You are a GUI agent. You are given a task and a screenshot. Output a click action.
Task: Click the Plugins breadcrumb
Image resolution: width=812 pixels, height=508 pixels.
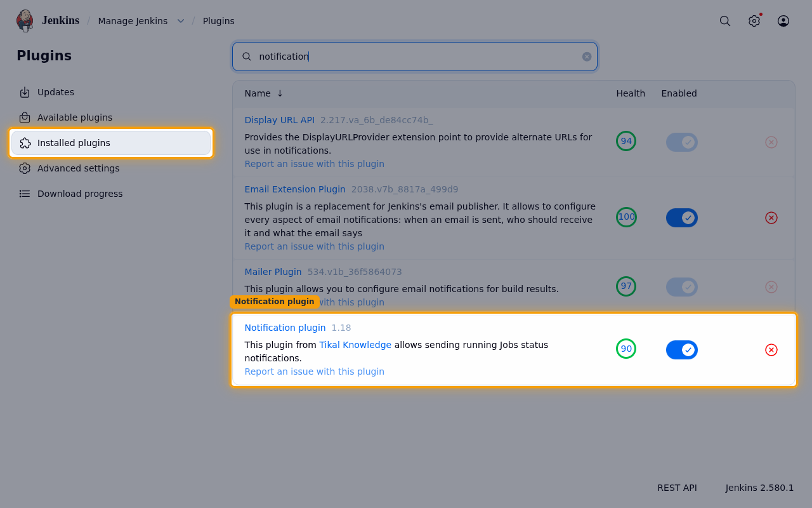219,21
